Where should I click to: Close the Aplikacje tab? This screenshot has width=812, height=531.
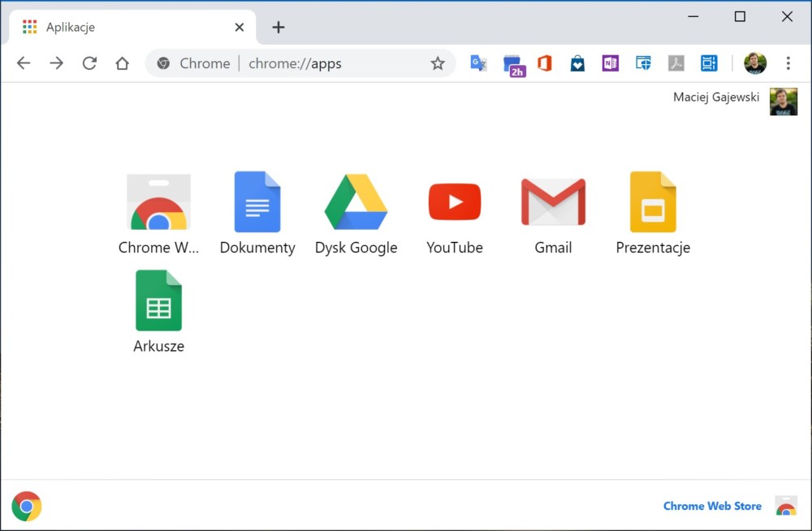(240, 28)
